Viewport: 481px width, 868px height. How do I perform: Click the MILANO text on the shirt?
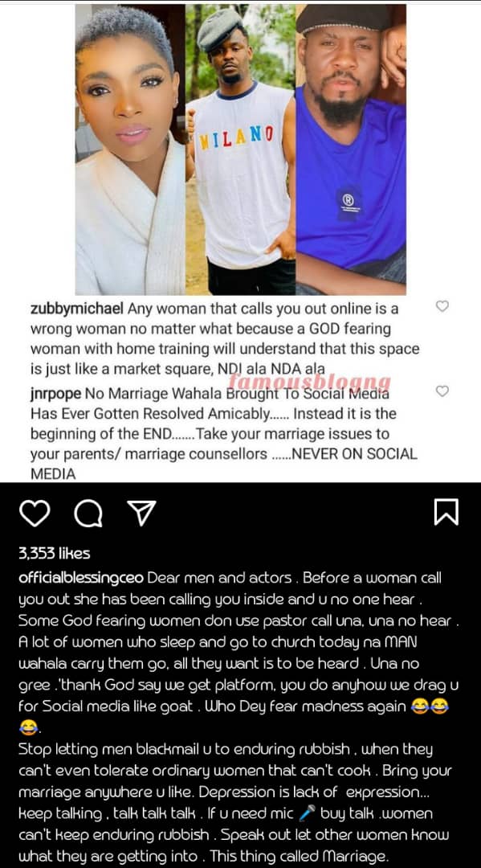click(x=237, y=136)
